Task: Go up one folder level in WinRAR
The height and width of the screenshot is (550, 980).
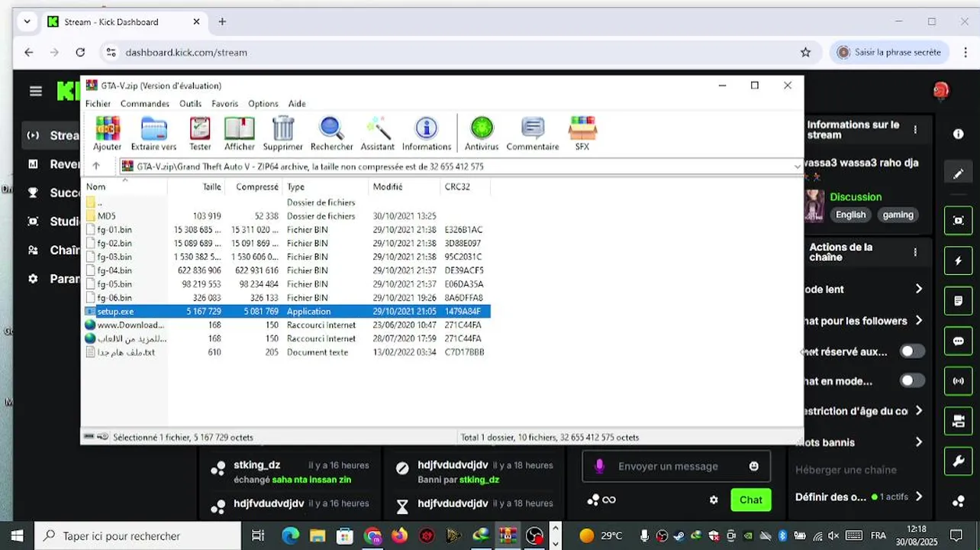Action: [x=96, y=166]
